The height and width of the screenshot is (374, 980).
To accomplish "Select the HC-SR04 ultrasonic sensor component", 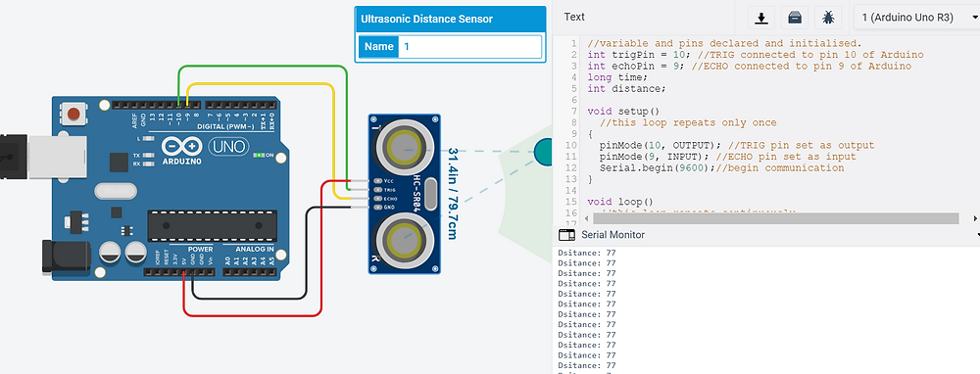I will tap(405, 194).
